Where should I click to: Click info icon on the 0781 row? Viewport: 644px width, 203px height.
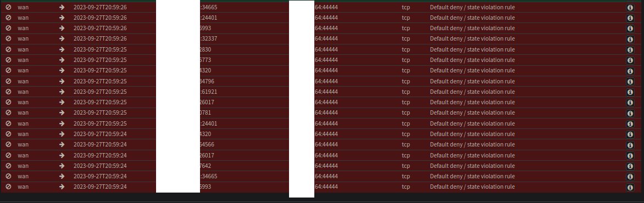(630, 114)
